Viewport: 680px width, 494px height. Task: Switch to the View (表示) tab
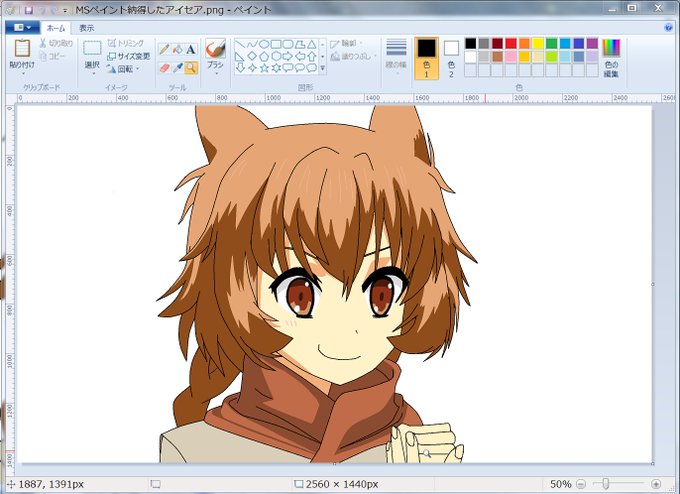86,28
